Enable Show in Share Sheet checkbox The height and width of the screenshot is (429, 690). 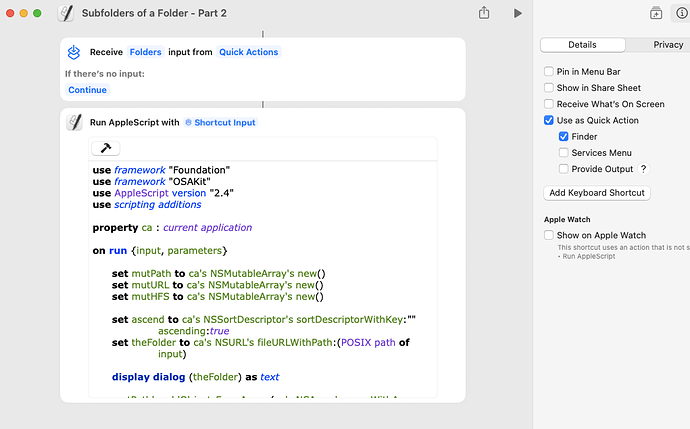(549, 88)
